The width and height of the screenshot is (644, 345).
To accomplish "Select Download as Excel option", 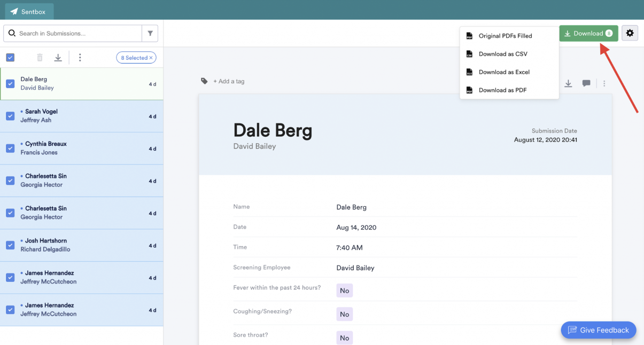I will click(x=504, y=72).
